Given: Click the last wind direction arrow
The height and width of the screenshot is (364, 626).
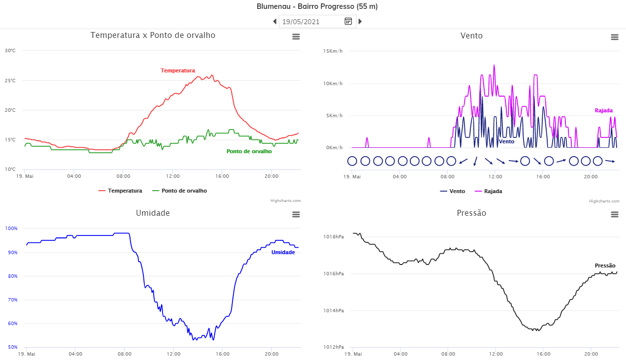Looking at the screenshot, I should 610,161.
